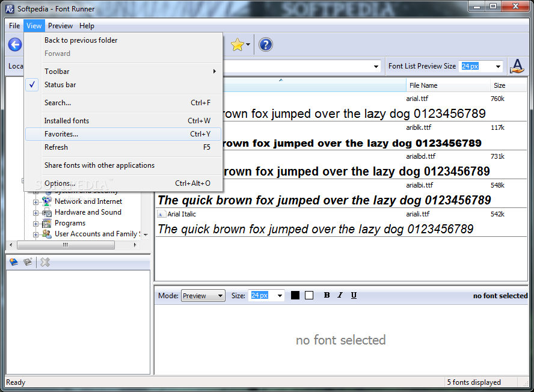Expand the Programs tree node
This screenshot has width=534, height=392.
pyautogui.click(x=35, y=224)
